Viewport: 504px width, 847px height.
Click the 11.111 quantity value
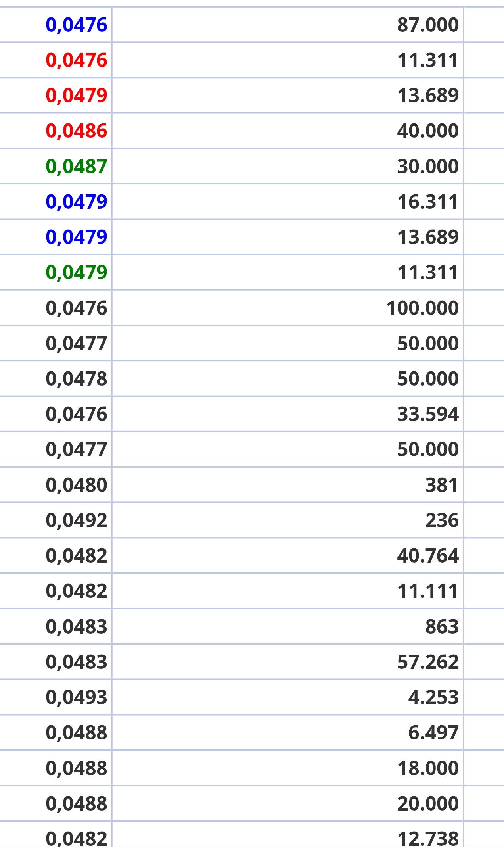(x=428, y=591)
